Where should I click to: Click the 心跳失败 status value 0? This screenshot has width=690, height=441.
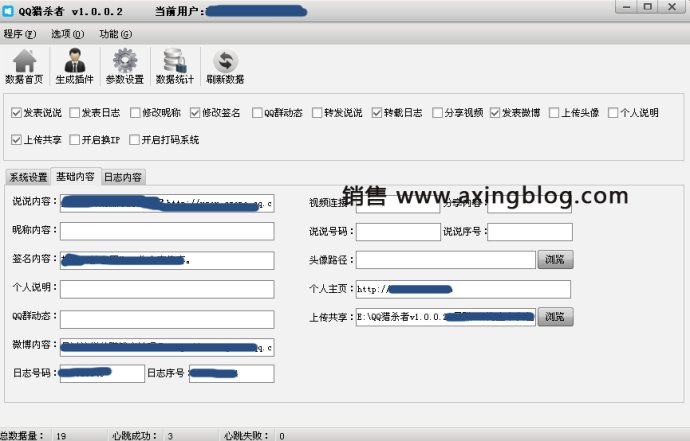click(x=282, y=436)
